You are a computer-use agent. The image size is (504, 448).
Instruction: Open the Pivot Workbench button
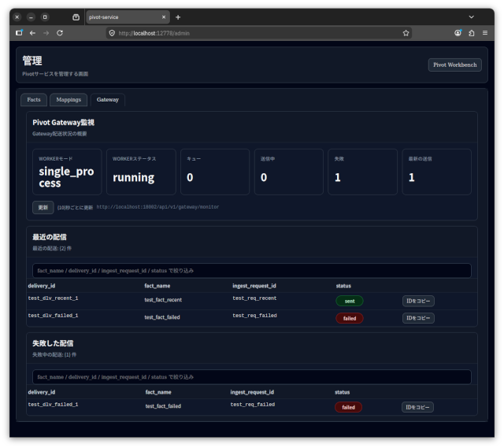(454, 65)
